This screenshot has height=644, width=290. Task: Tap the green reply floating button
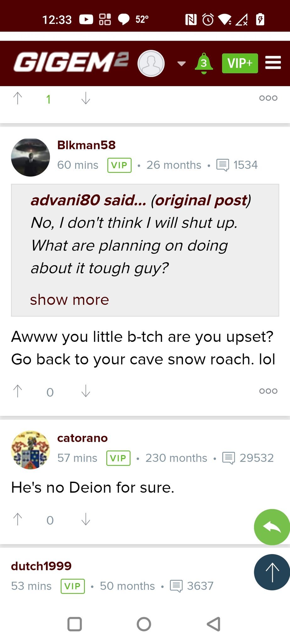tap(272, 527)
